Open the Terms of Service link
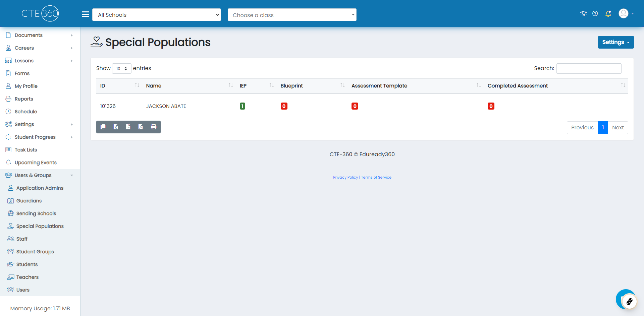 pos(376,177)
